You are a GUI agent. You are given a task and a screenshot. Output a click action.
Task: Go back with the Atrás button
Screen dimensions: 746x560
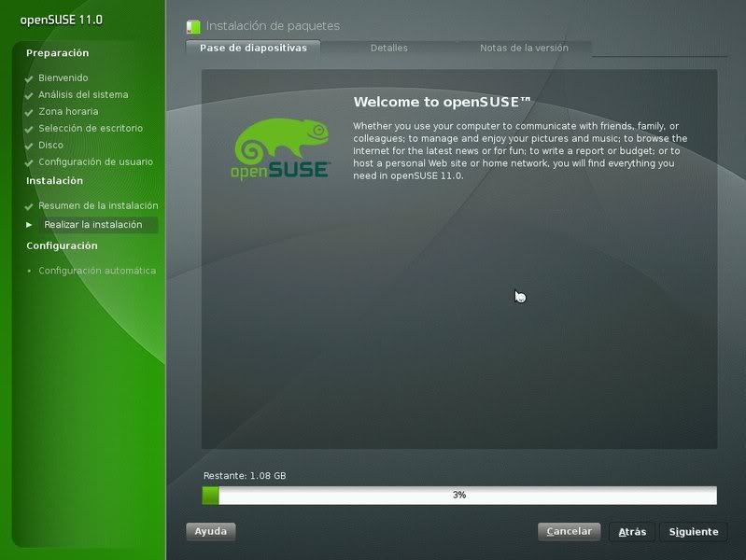point(632,532)
